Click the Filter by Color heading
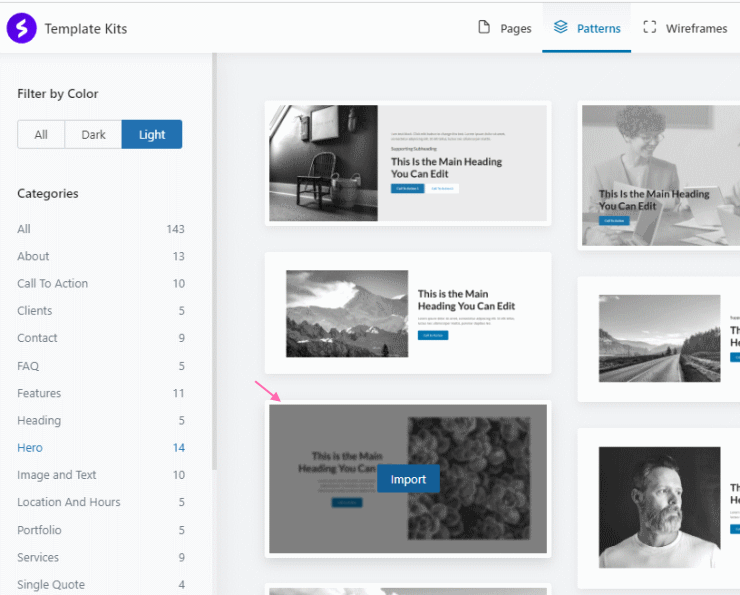Image resolution: width=740 pixels, height=595 pixels. click(x=58, y=94)
